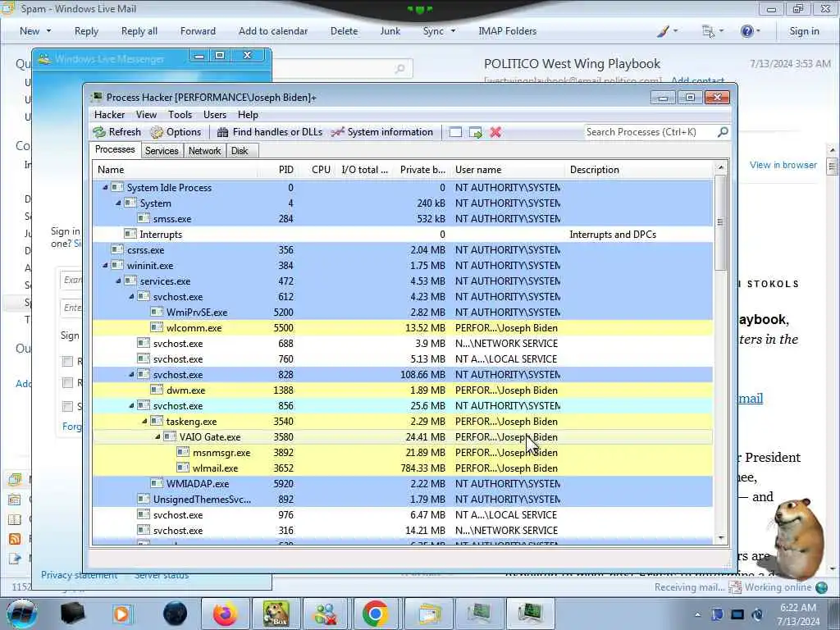
Task: Click Add to calendar in Live Mail
Action: (273, 31)
